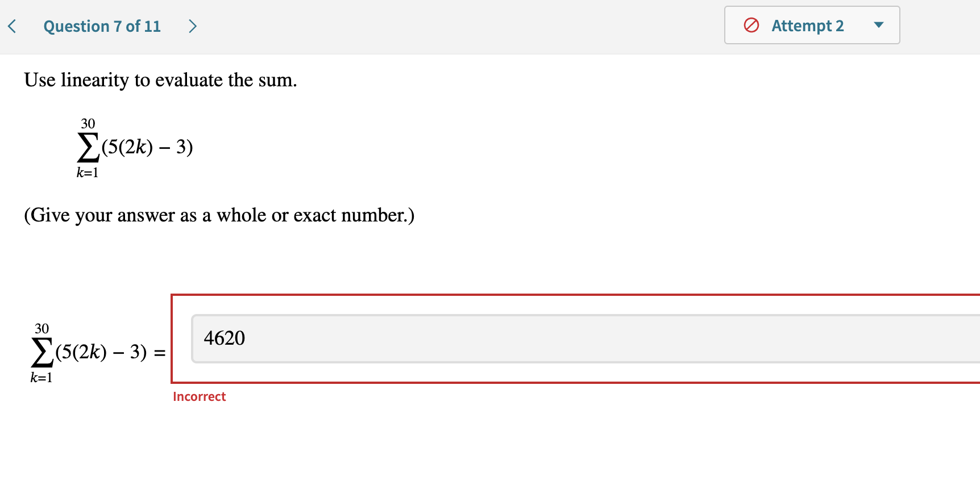Select the right chevron for next question
Viewport: 980px width, 477px height.
(192, 26)
